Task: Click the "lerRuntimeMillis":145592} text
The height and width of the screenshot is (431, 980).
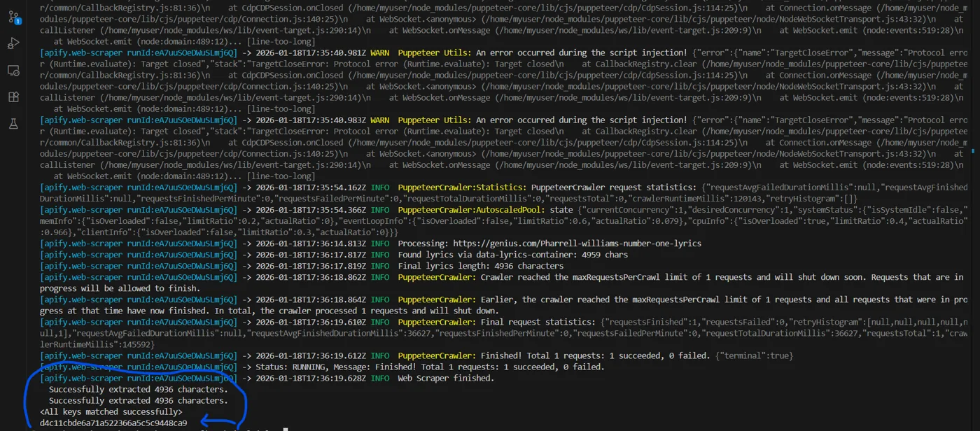Action: click(x=99, y=344)
